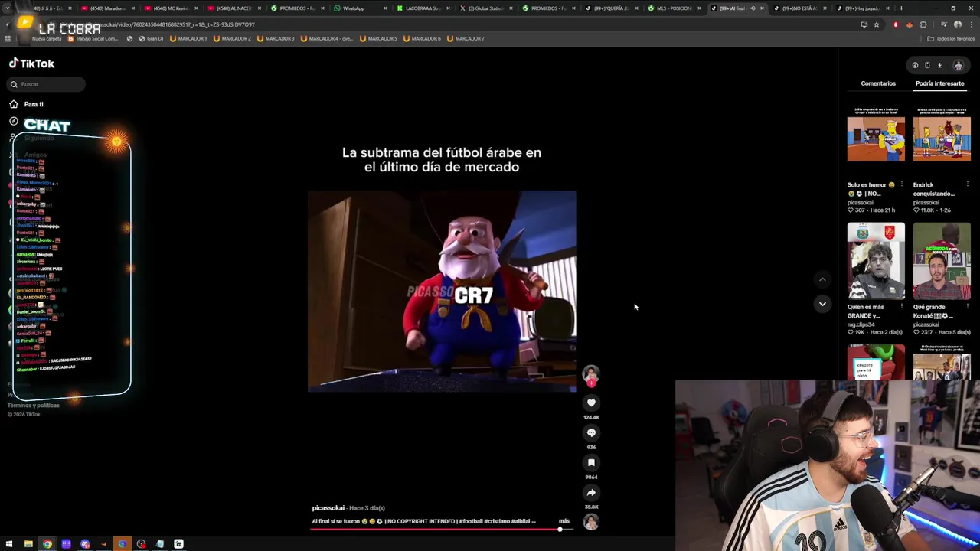Image resolution: width=980 pixels, height=551 pixels.
Task: Like the TikTok video with heart icon
Action: click(x=591, y=403)
